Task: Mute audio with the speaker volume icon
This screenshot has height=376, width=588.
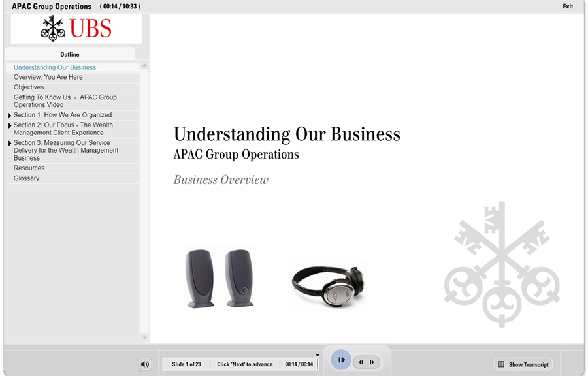Action: click(x=145, y=364)
